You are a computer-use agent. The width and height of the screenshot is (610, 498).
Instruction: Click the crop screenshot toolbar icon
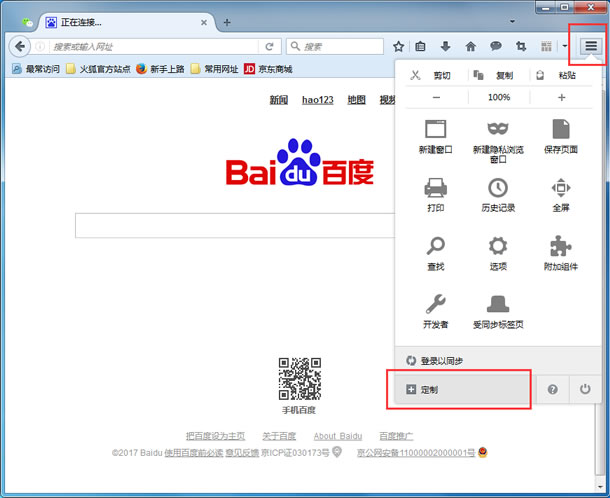tap(521, 47)
